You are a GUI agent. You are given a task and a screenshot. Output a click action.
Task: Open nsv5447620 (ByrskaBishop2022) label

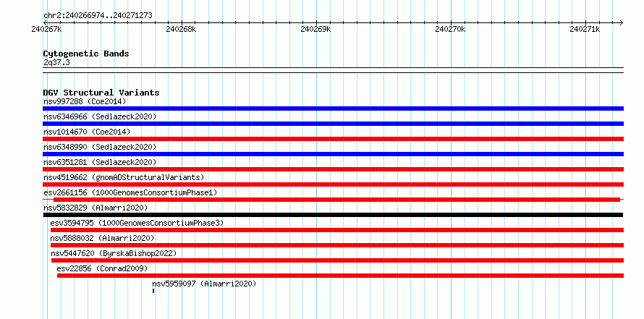point(114,253)
